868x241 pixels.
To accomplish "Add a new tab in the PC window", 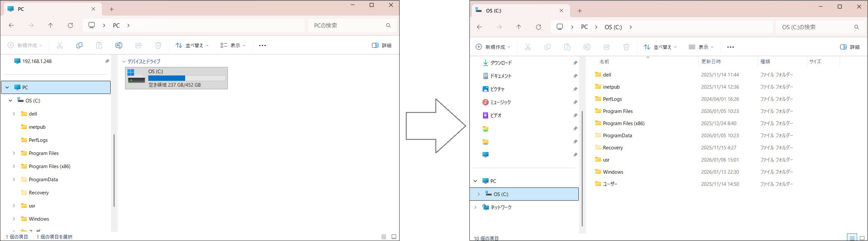I will [112, 9].
